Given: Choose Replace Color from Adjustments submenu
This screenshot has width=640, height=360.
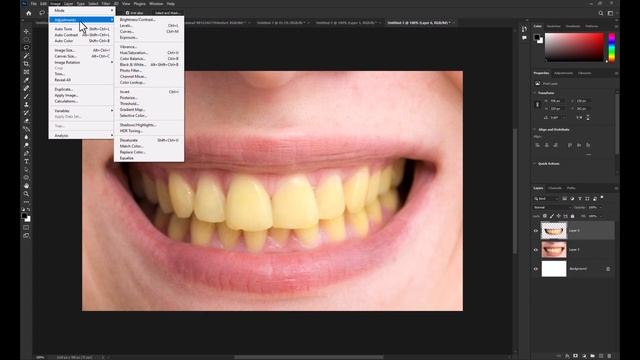Looking at the screenshot, I should pos(149,152).
